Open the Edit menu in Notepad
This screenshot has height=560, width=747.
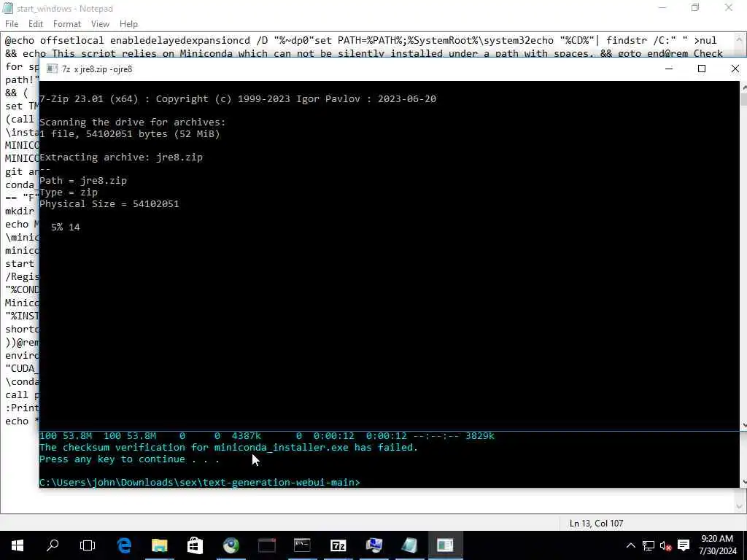[36, 24]
